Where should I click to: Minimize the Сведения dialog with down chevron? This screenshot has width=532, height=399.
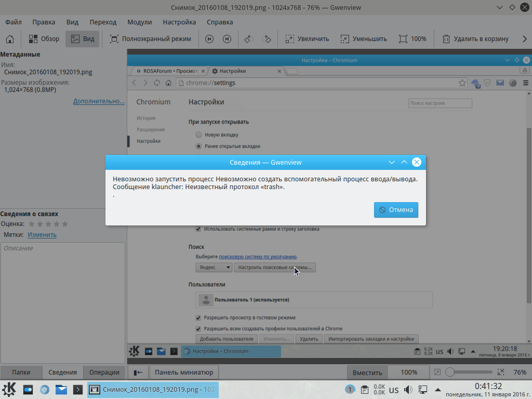[x=392, y=162]
